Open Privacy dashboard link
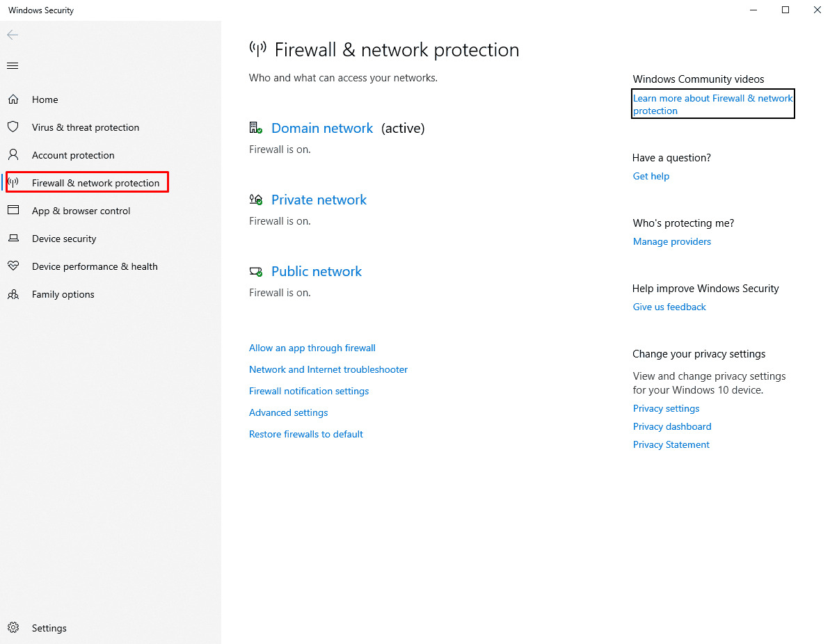The height and width of the screenshot is (644, 830). tap(672, 426)
